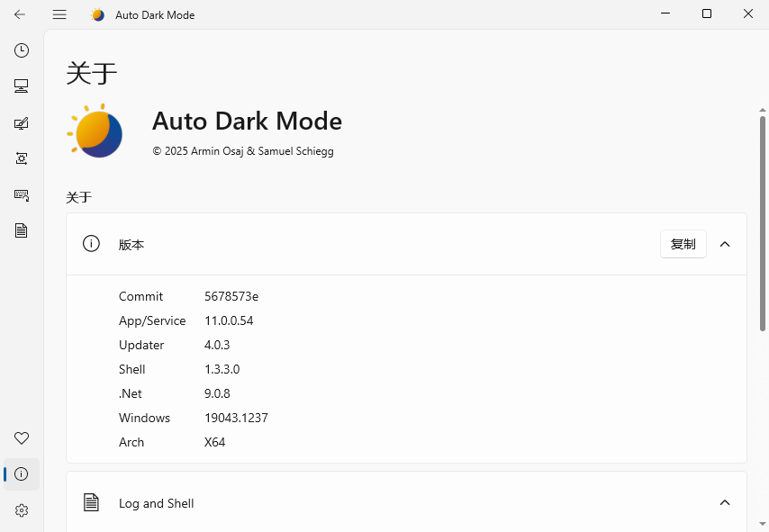
Task: Select Windows build 19043.1237
Action: 237,418
